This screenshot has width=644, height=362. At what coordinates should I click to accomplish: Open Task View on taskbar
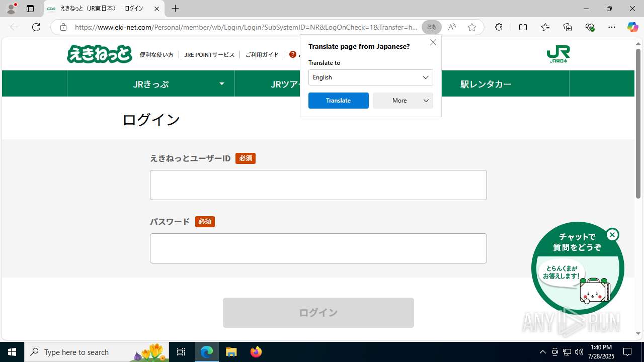(181, 352)
